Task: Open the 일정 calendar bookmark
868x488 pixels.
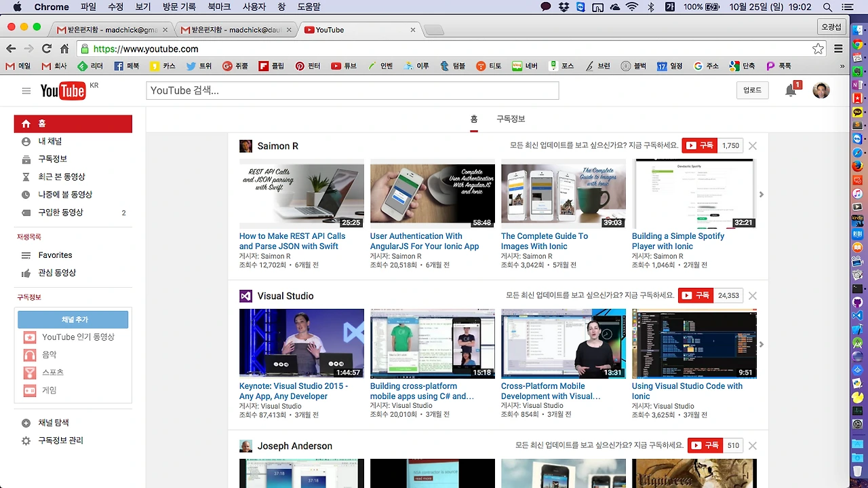Action: click(x=670, y=66)
